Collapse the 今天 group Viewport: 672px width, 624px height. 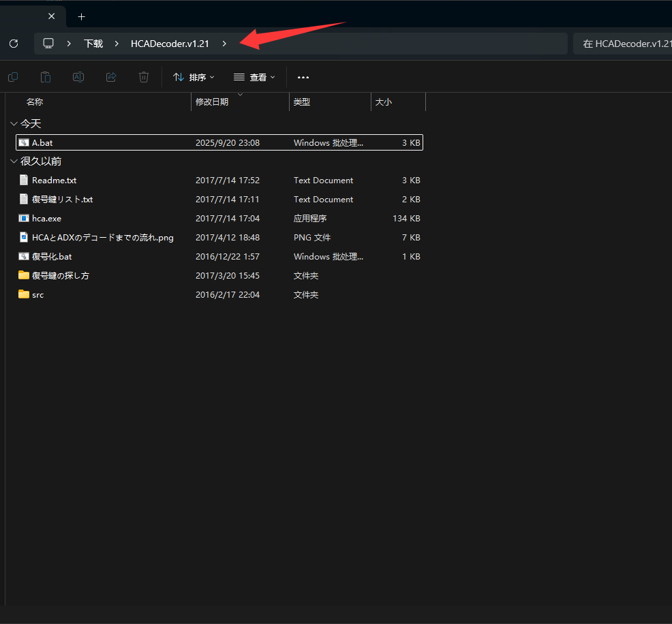coord(14,123)
